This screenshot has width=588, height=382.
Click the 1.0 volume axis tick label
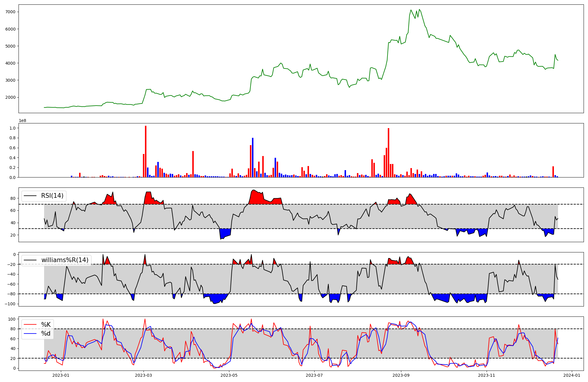(12, 128)
